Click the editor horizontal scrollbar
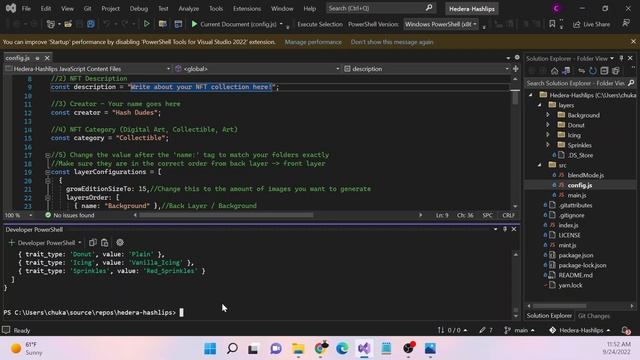640x360 pixels. pyautogui.click(x=226, y=215)
